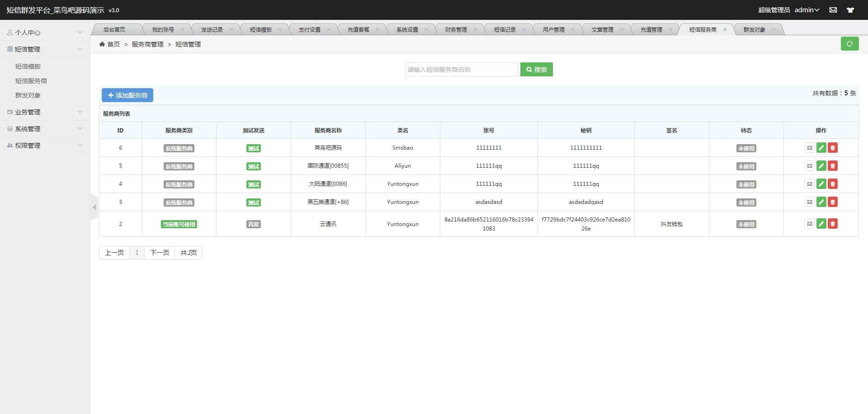This screenshot has width=868, height=414.
Task: Open the messages envelope icon in top bar
Action: tap(833, 9)
